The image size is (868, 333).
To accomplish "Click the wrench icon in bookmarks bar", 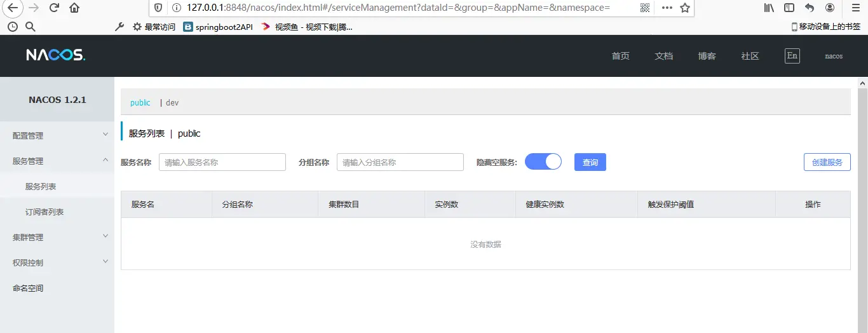I will pos(119,27).
